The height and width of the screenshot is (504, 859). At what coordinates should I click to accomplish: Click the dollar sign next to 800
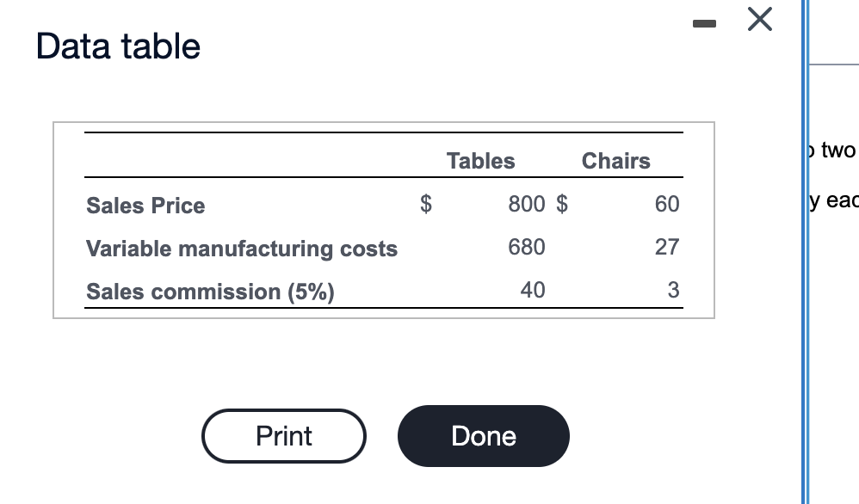pos(425,204)
